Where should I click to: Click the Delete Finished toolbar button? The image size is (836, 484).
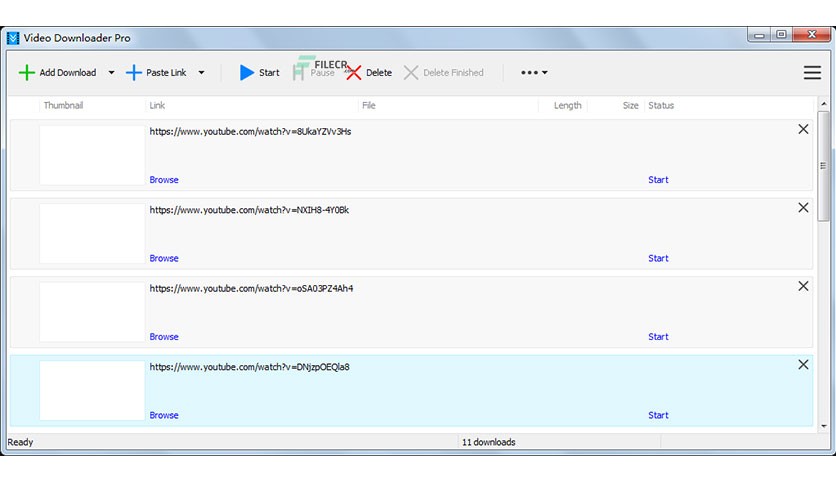tap(444, 72)
